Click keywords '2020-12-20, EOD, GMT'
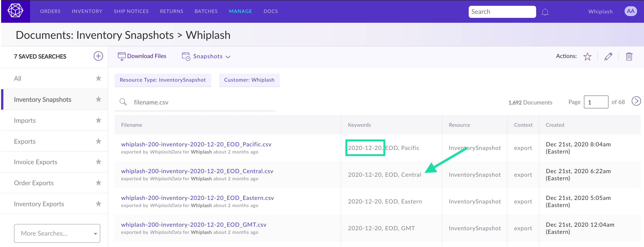Viewport: 644px width, 247px height. pos(381,228)
